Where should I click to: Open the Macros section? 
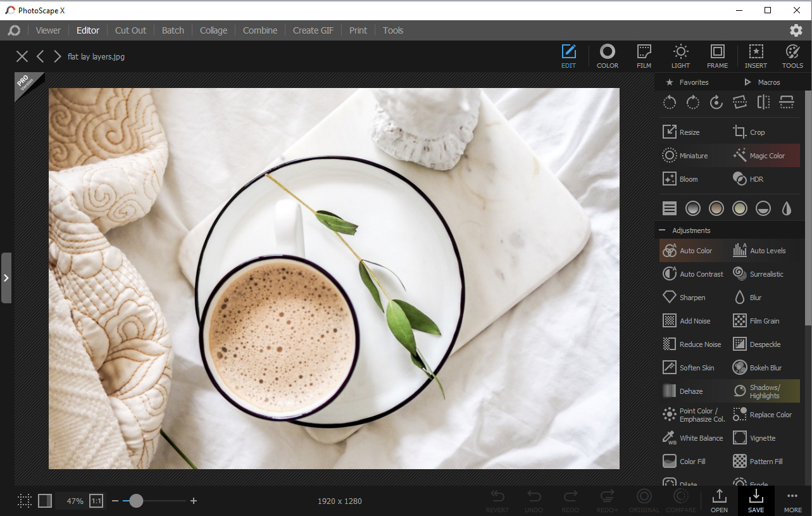tap(762, 82)
